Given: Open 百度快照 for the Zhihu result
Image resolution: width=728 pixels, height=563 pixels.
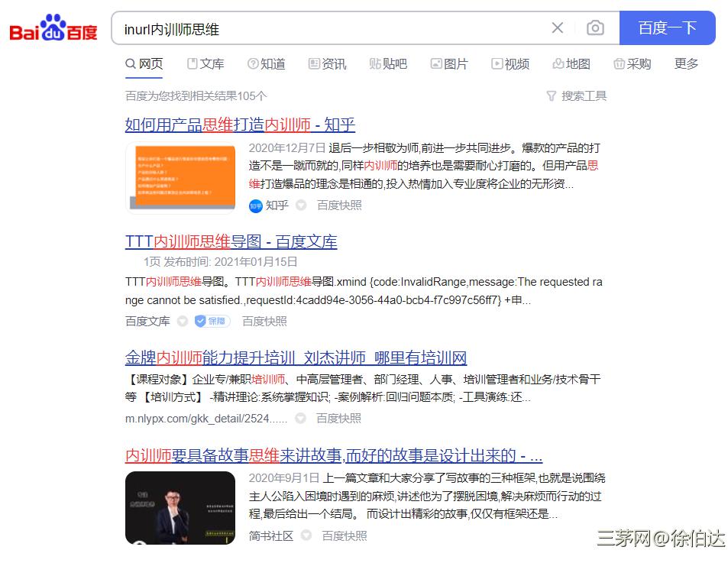Looking at the screenshot, I should (339, 205).
